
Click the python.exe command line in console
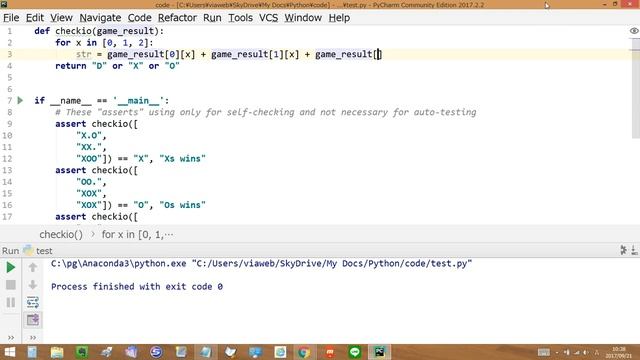(x=261, y=264)
